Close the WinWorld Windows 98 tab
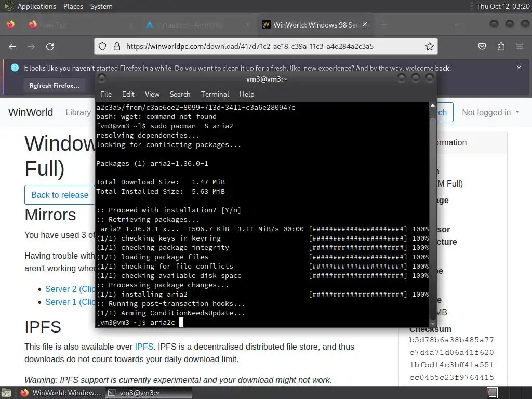 tap(365, 24)
